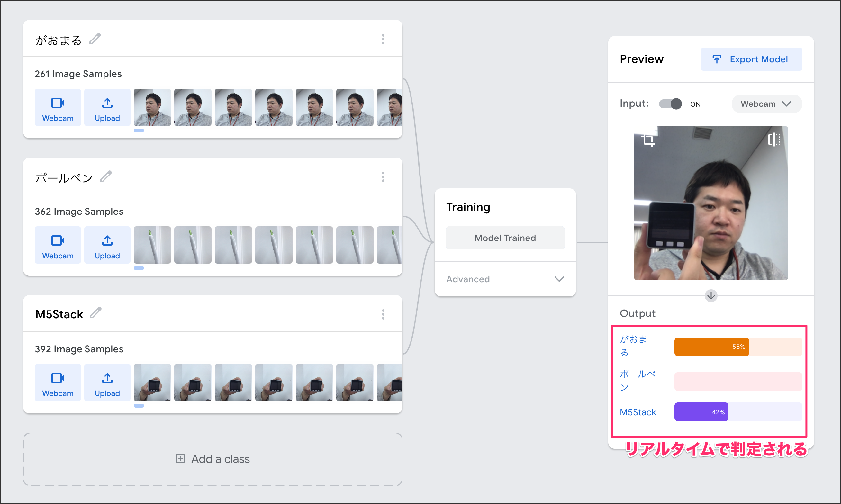Click the Export Model button

751,59
